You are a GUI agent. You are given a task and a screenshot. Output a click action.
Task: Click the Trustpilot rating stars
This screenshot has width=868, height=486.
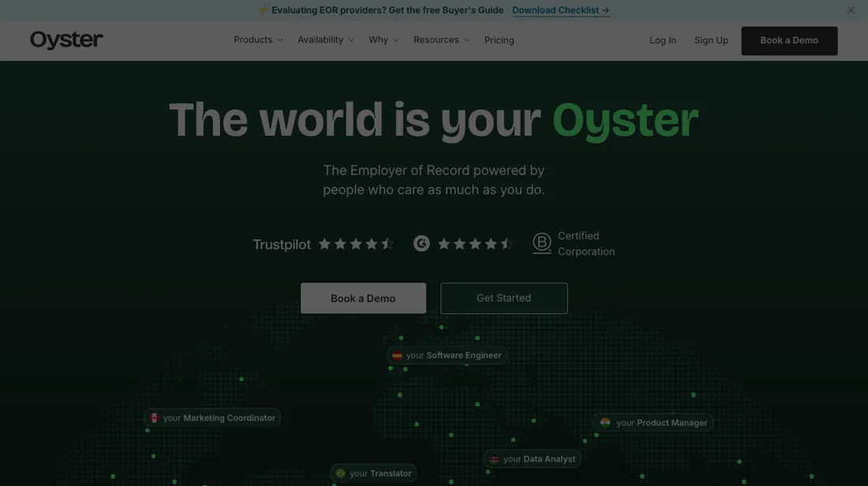coord(355,244)
